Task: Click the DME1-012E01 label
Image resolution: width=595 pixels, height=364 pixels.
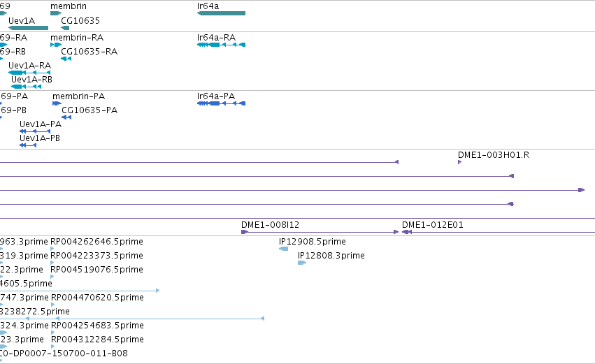Action: point(433,225)
